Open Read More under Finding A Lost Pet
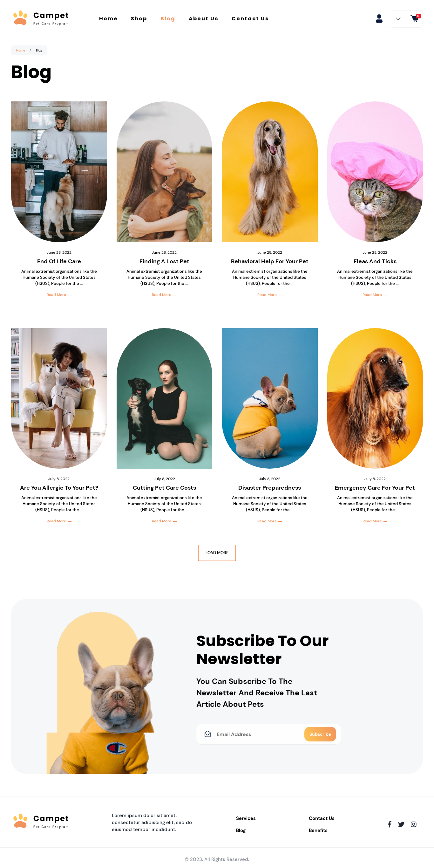 (x=164, y=295)
